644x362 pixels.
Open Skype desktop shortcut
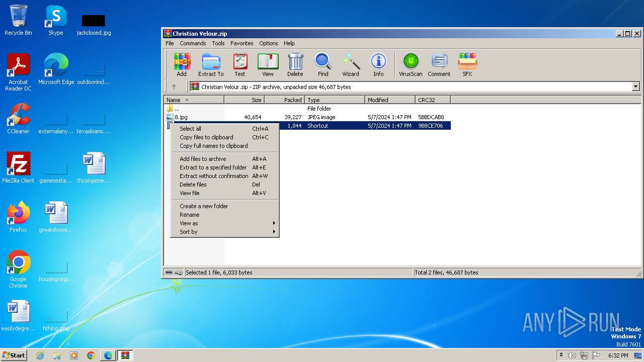coord(55,20)
